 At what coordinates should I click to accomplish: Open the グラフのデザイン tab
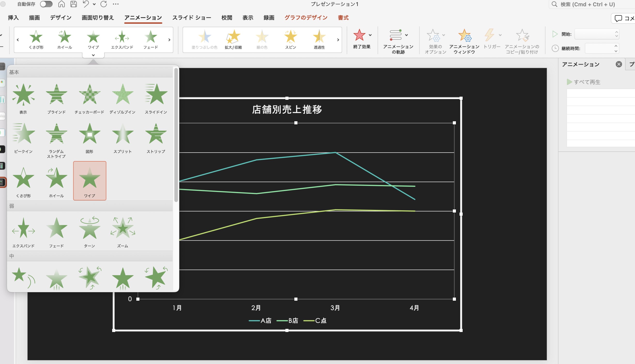pyautogui.click(x=306, y=18)
